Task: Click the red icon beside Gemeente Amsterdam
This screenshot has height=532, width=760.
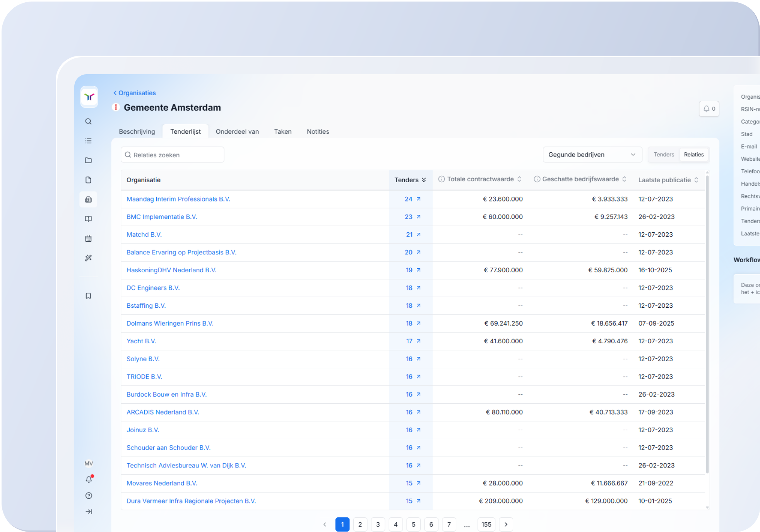Action: (x=116, y=107)
